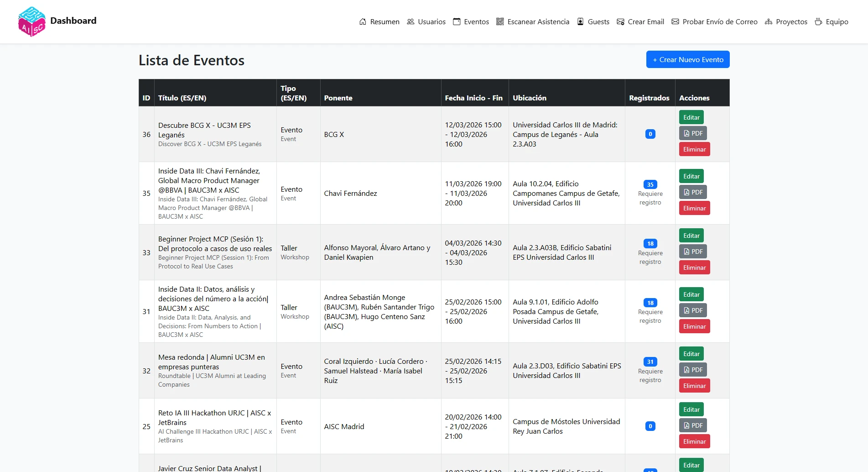Download PDF for Inside Data II workshop
868x472 pixels.
[x=693, y=310]
